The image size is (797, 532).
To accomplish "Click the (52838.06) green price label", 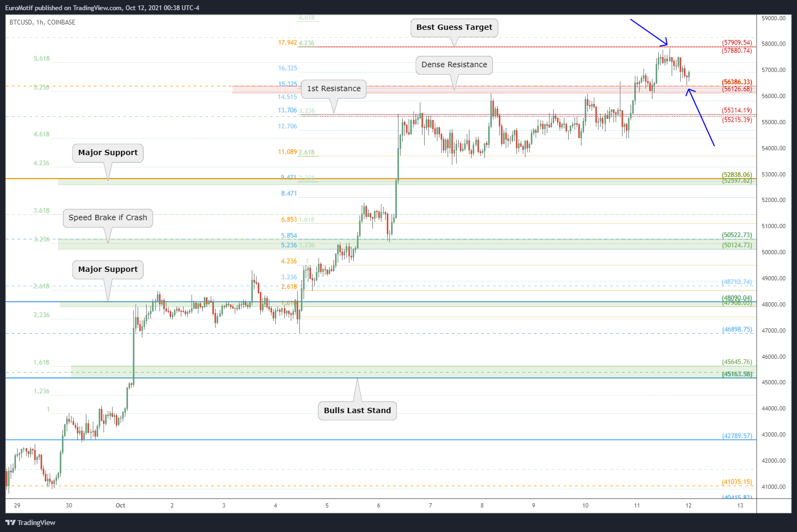I will pyautogui.click(x=737, y=174).
